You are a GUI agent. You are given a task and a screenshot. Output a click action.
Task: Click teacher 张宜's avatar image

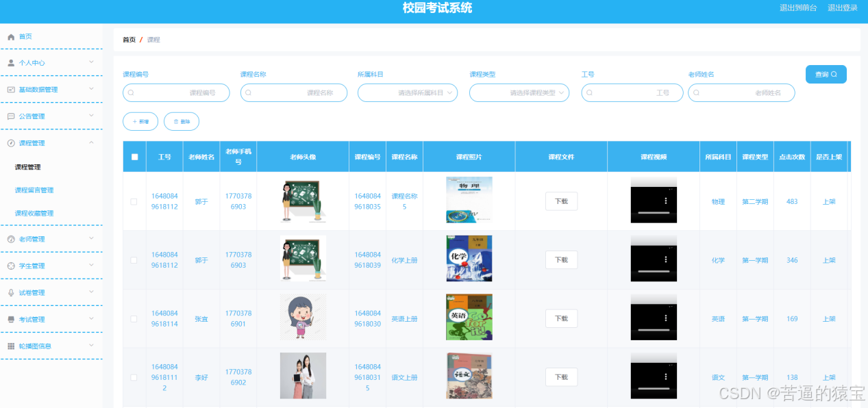pos(303,318)
